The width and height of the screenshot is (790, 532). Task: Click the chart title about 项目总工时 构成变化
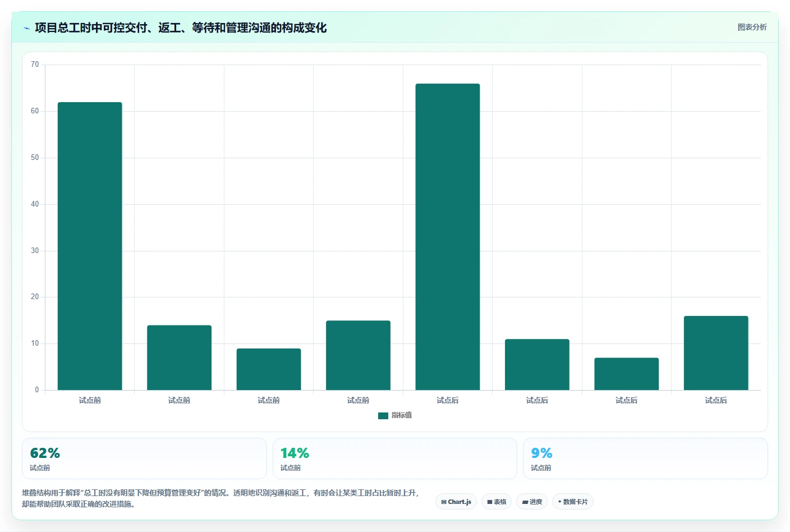pyautogui.click(x=181, y=27)
